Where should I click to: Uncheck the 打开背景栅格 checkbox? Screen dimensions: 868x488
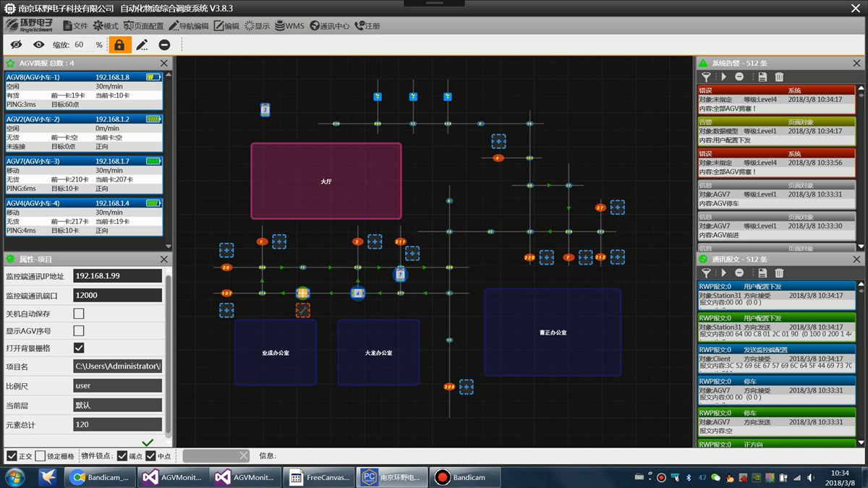79,348
